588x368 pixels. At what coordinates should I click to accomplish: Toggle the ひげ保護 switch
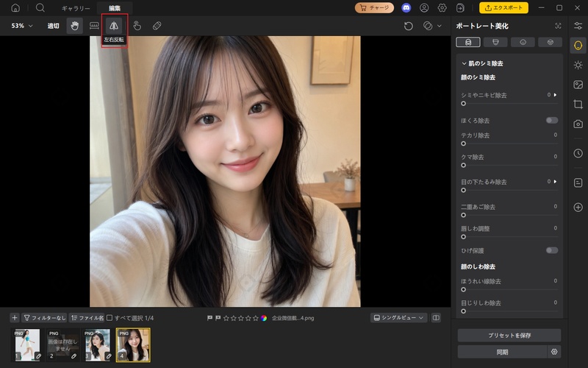coord(552,250)
